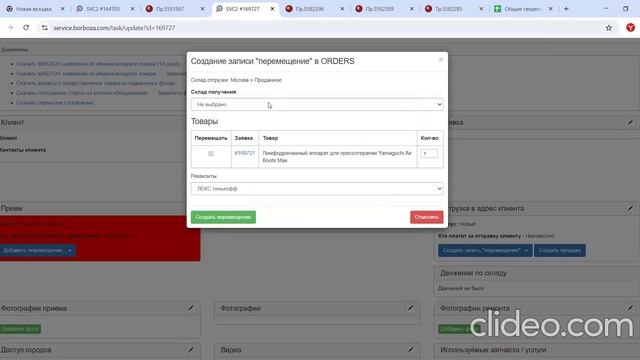
Task: Open the first document link (14 дней)
Action: (98, 64)
